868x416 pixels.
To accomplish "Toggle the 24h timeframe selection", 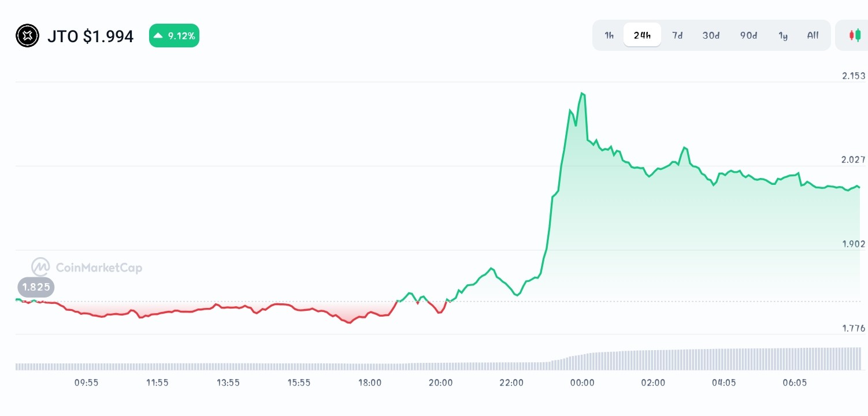I will pos(641,35).
